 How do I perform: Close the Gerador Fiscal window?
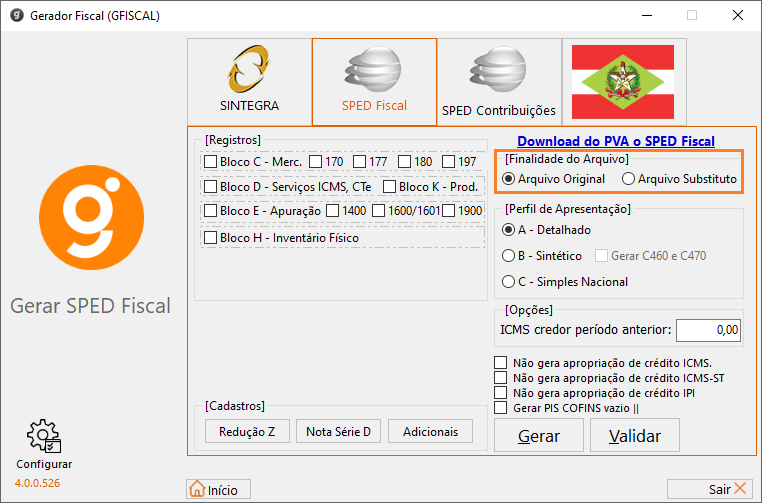[x=738, y=16]
